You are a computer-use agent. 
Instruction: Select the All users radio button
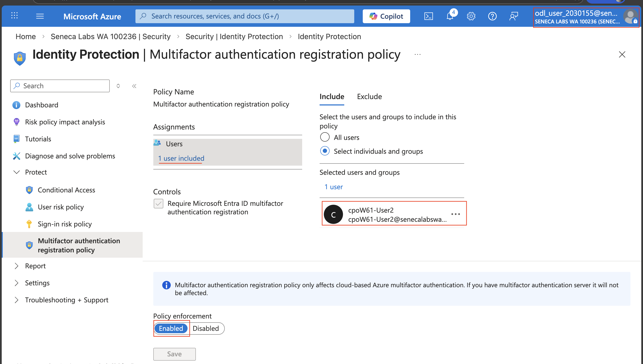[x=325, y=137]
